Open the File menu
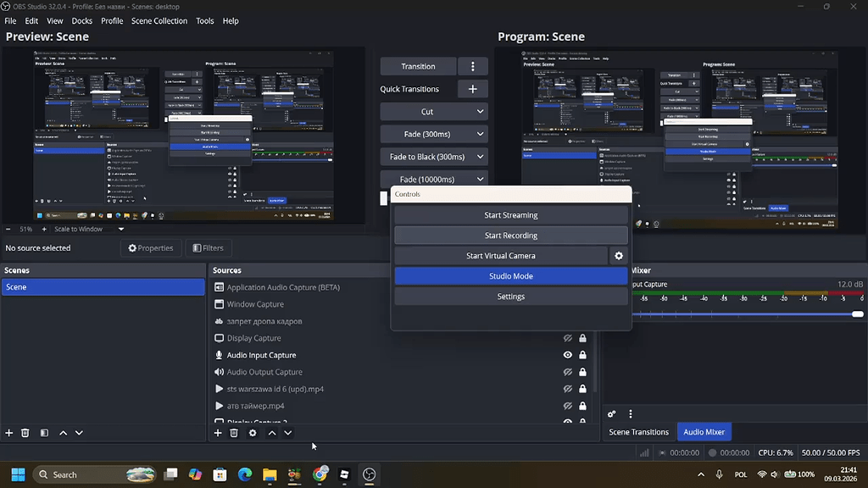Screen dimensions: 868x488 tap(10, 21)
